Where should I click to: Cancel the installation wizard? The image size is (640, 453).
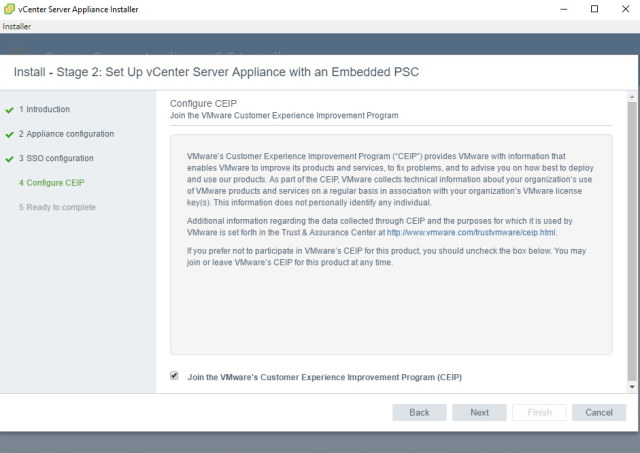(x=599, y=413)
